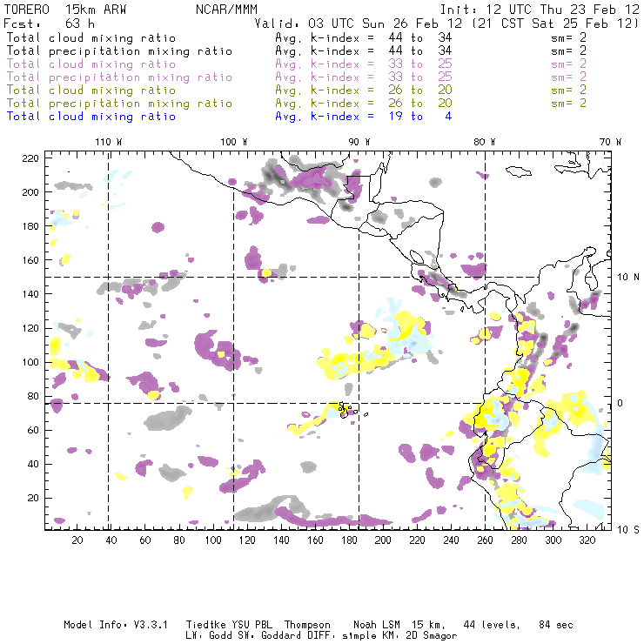Click the "0" equator latitude label at right

(620, 403)
